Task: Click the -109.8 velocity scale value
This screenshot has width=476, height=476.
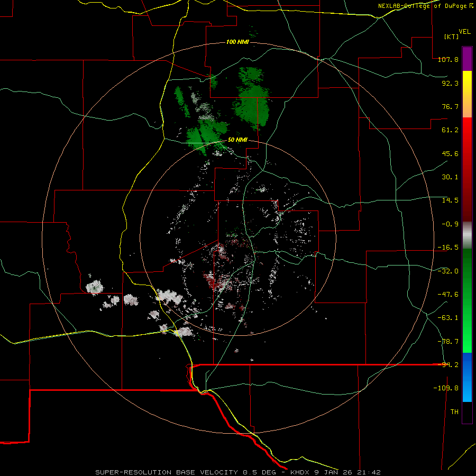Action: point(446,388)
